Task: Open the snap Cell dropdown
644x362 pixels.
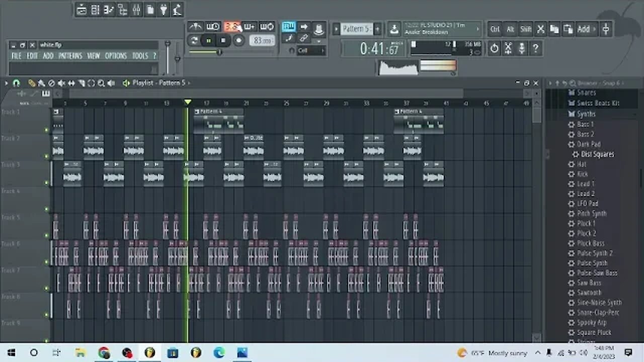Action: (311, 51)
